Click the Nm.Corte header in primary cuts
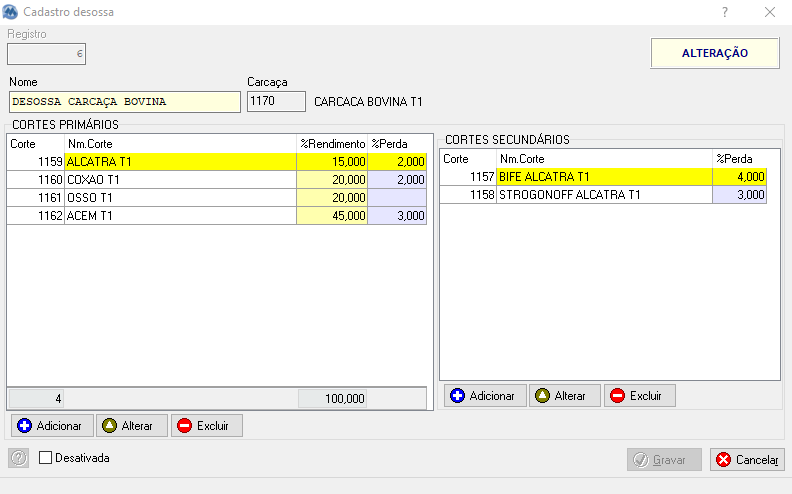This screenshot has width=792, height=494. coord(180,144)
